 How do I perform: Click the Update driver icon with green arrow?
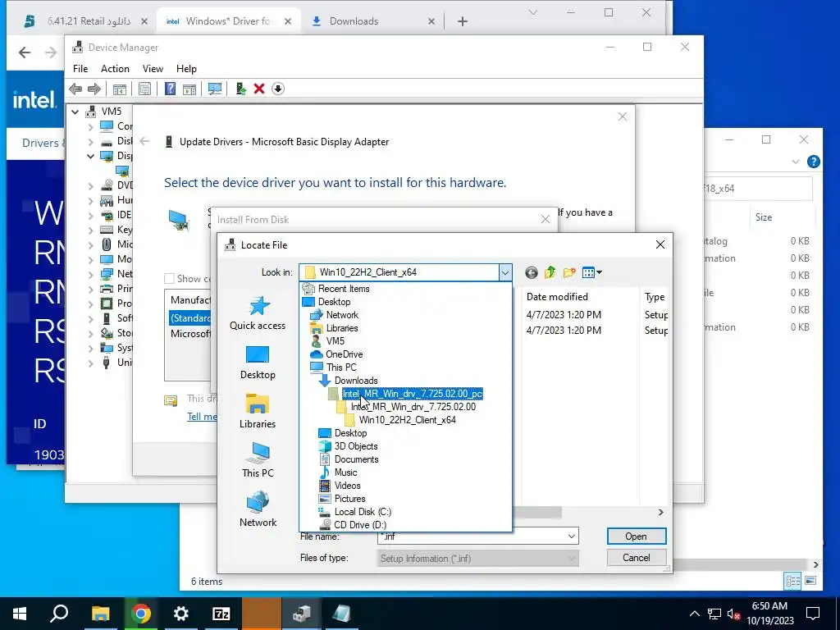pos(241,89)
